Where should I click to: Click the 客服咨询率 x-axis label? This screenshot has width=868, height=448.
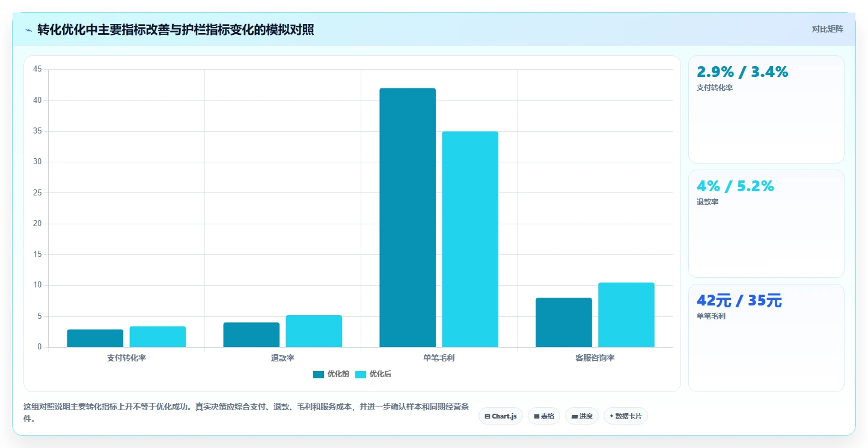tap(595, 358)
